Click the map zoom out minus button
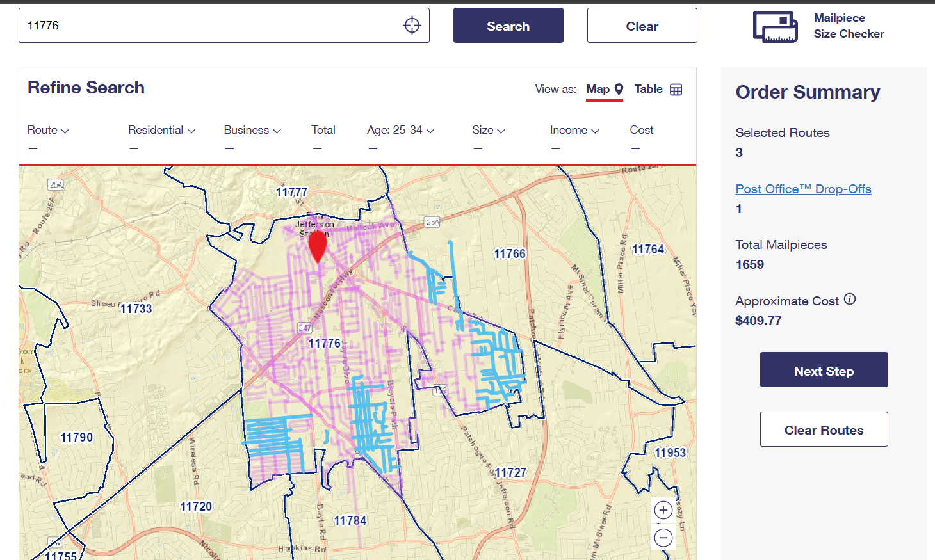Viewport: 935px width, 560px height. point(663,538)
